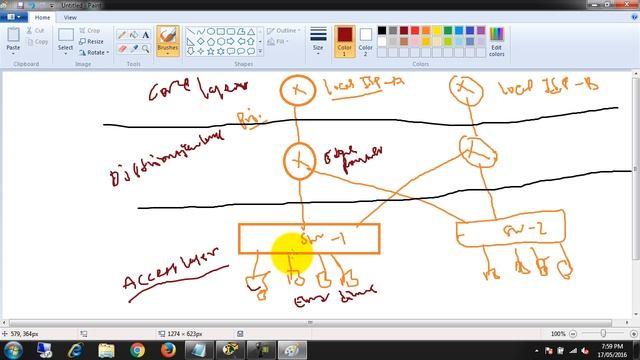Open the shape Outline dropdown

284,31
